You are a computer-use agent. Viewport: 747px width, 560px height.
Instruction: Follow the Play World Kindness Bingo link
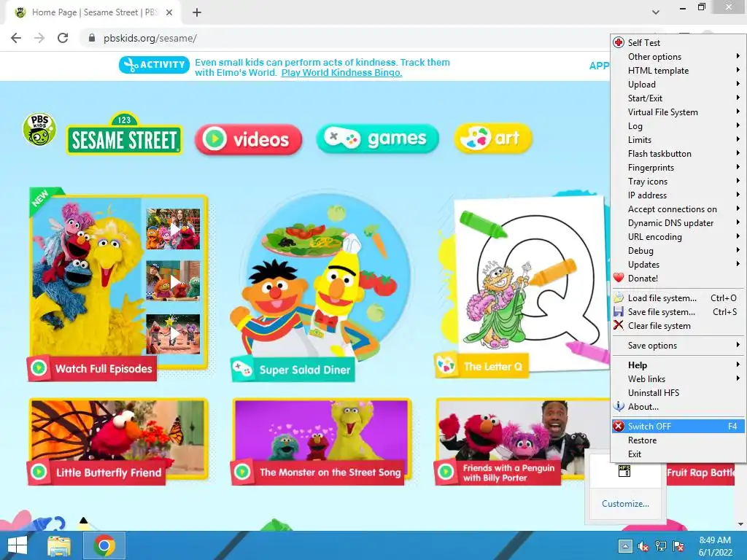point(341,73)
